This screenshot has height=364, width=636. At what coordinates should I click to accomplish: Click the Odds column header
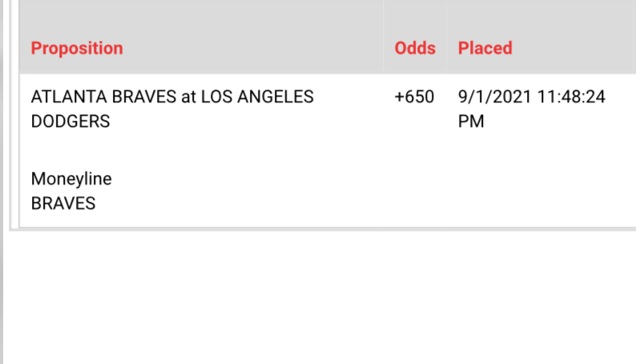pos(415,48)
